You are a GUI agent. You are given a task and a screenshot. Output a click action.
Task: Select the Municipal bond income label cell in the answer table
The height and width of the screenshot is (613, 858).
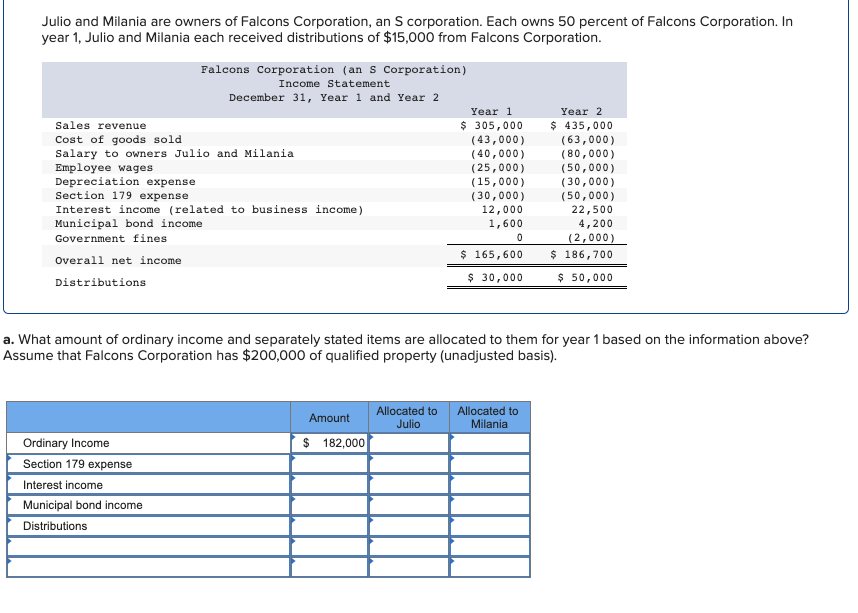(x=148, y=505)
